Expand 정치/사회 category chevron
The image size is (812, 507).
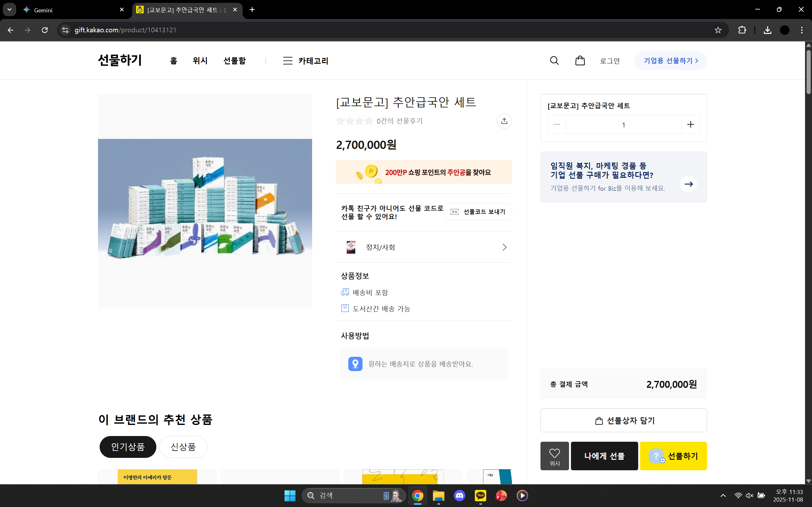coord(504,247)
